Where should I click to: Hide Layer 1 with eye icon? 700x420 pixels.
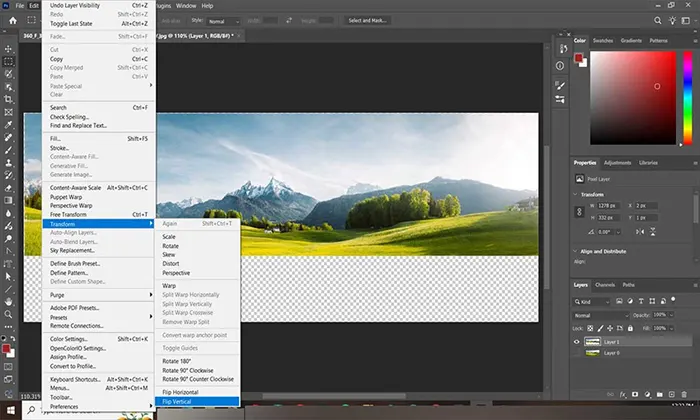576,342
